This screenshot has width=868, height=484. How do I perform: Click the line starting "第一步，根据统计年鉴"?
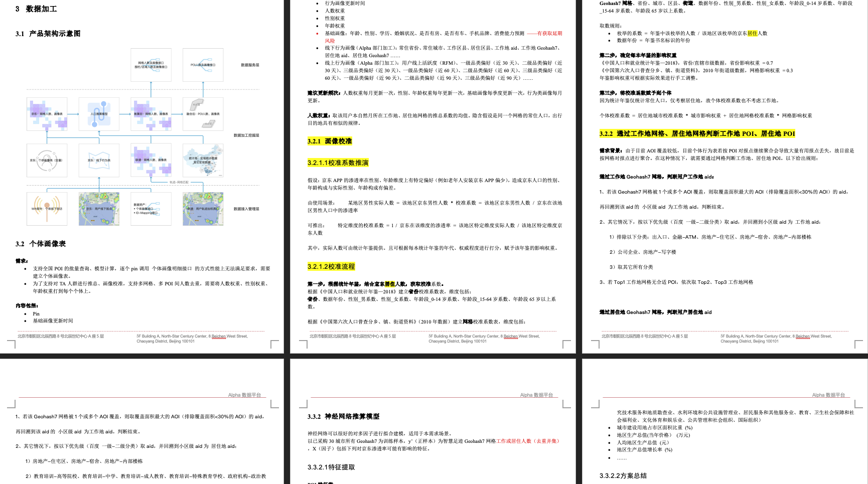pos(376,284)
